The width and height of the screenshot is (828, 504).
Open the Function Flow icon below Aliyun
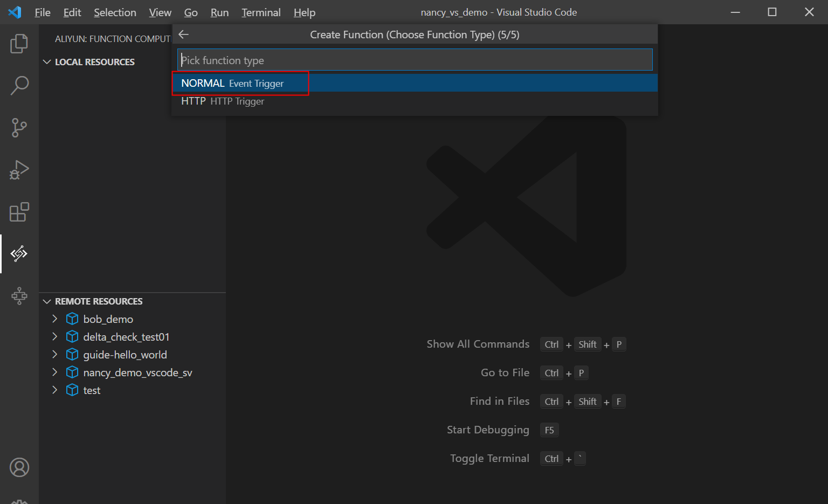(x=19, y=295)
